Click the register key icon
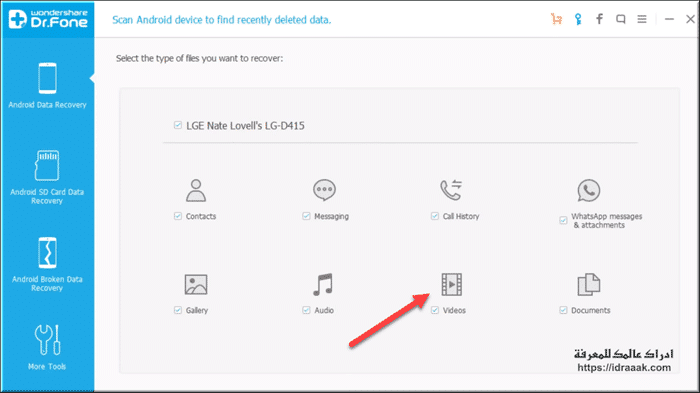The image size is (700, 393). pos(578,19)
